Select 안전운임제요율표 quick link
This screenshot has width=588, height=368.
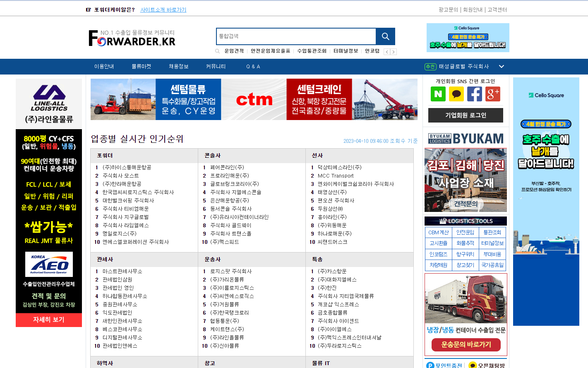click(x=271, y=51)
